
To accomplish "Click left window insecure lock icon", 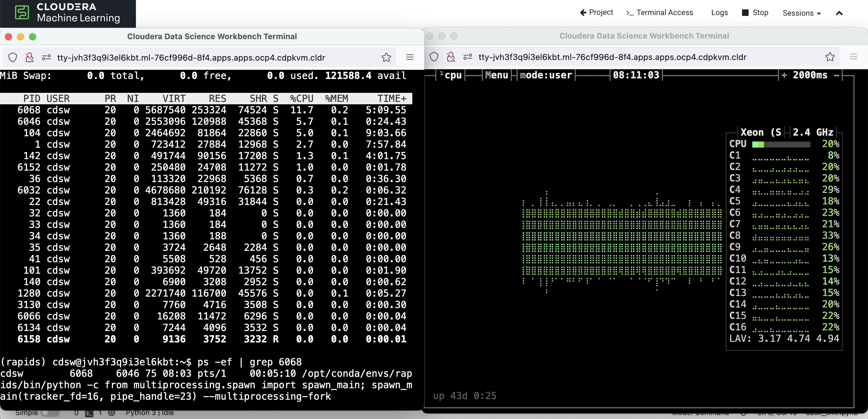I will [x=30, y=58].
